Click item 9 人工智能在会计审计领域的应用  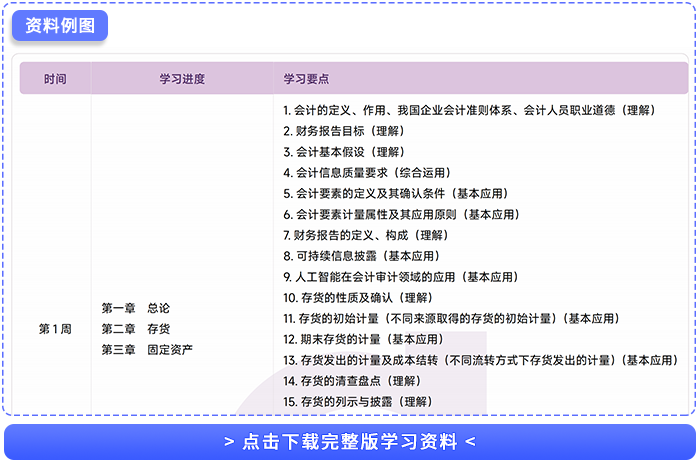tap(401, 277)
